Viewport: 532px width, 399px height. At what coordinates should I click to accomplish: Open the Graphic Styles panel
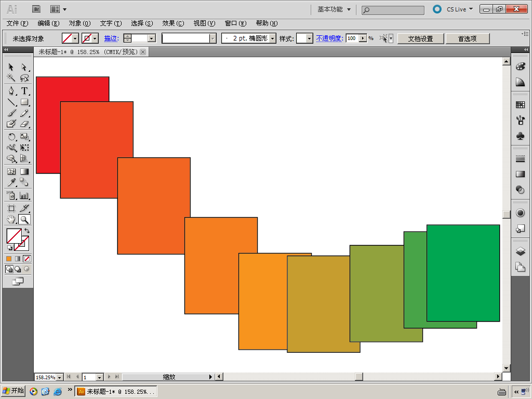520,229
